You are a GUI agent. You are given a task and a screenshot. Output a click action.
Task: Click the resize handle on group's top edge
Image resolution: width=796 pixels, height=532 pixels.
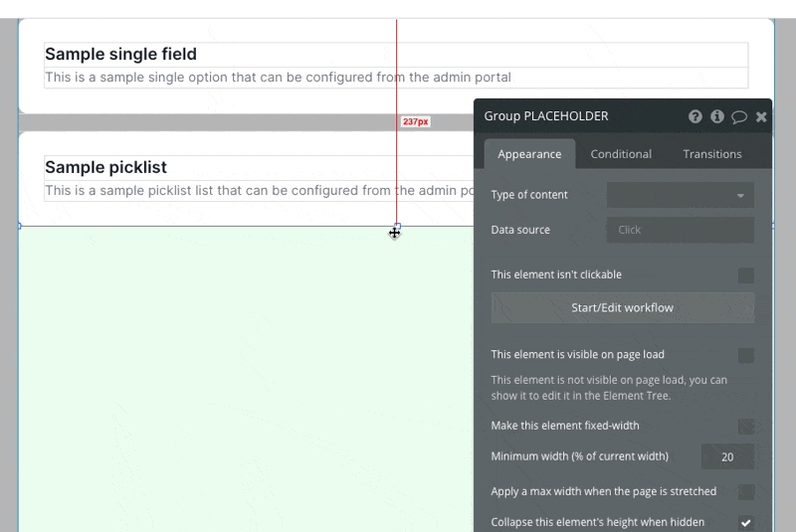coord(397,226)
